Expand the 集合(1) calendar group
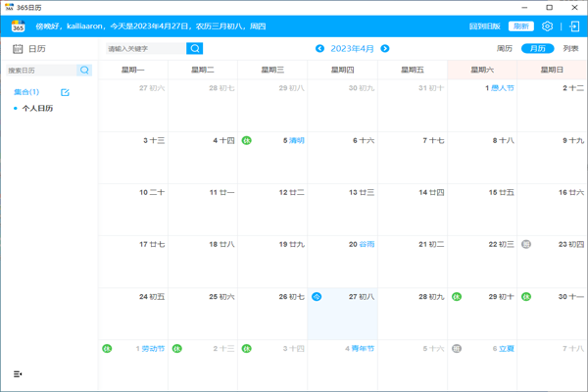Viewport: 588px width, 392px height. click(26, 92)
